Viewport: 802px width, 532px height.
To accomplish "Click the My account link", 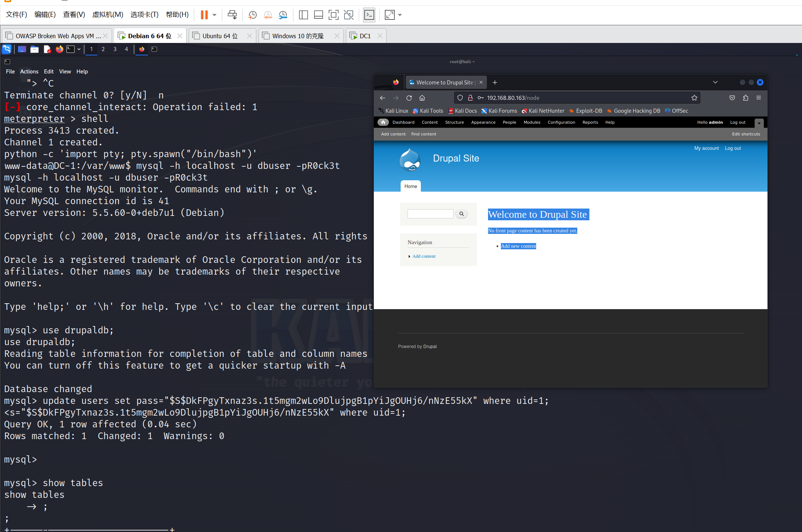I will 706,148.
